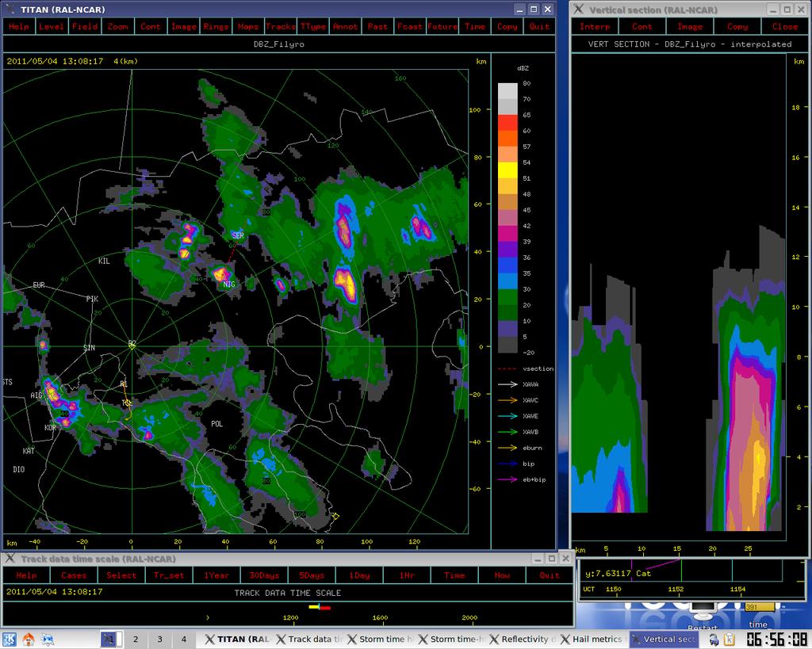The height and width of the screenshot is (649, 812).
Task: Click Quit in Track data time scale
Action: [550, 575]
